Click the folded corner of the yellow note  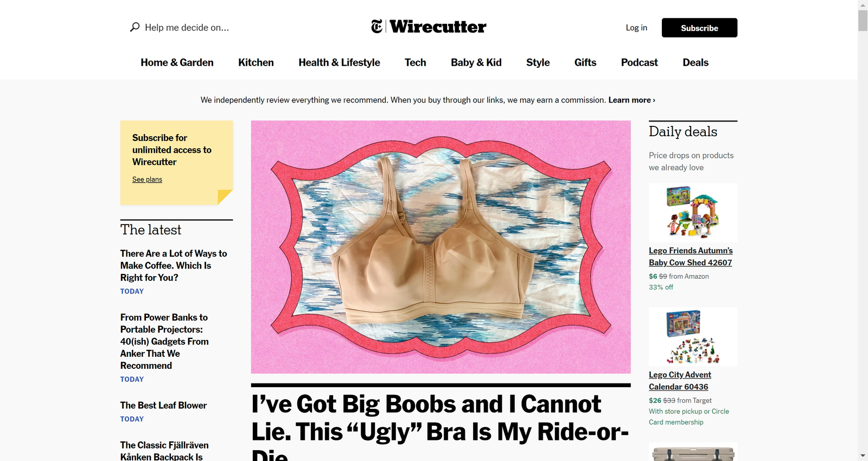click(225, 196)
